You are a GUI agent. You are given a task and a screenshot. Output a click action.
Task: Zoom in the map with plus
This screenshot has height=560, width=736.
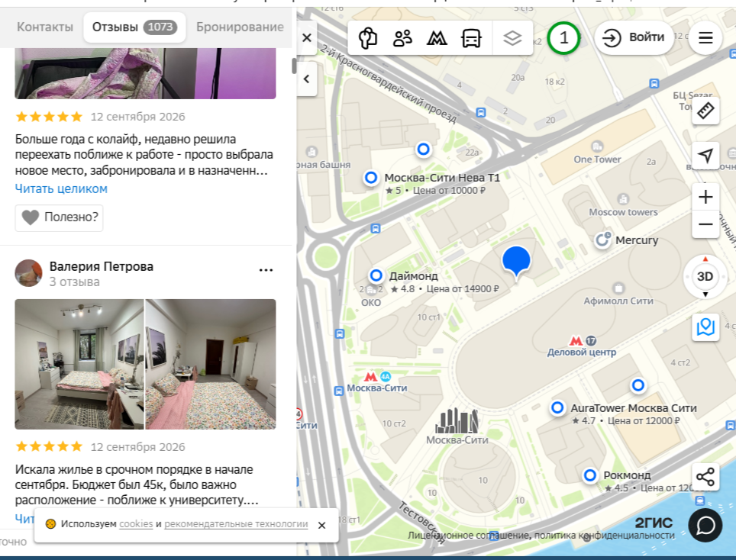click(x=705, y=197)
